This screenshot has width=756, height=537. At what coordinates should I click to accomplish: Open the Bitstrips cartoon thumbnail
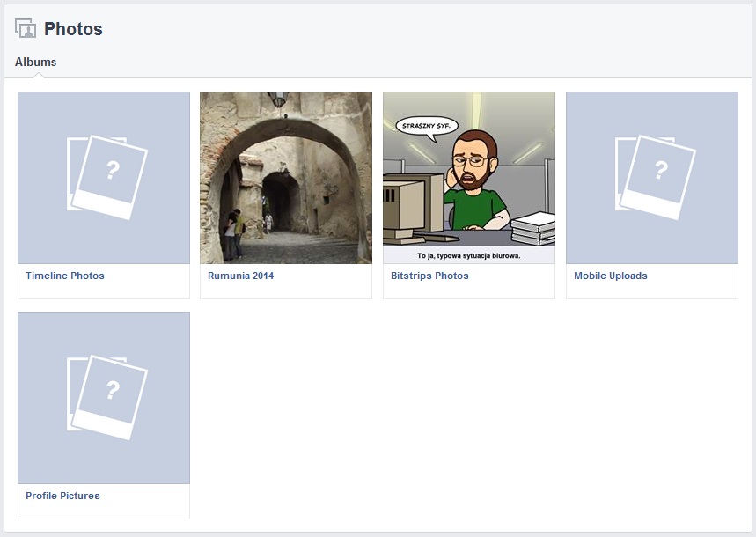(469, 178)
